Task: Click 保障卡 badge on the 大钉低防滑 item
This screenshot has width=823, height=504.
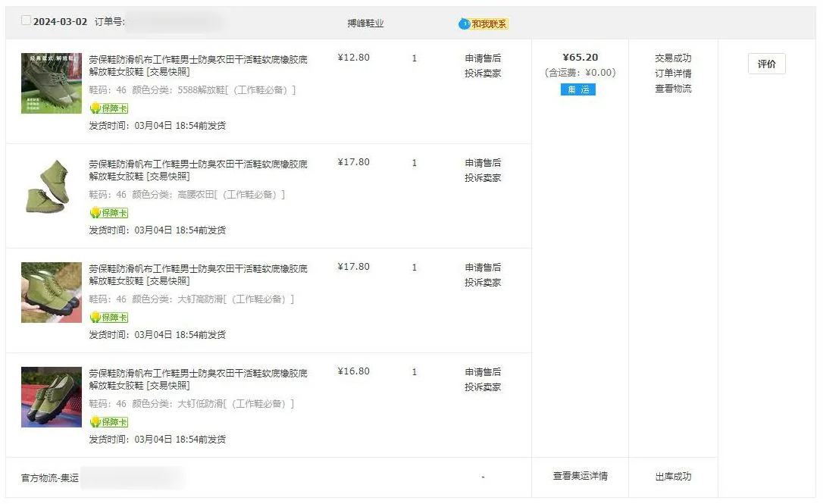Action: 109,422
